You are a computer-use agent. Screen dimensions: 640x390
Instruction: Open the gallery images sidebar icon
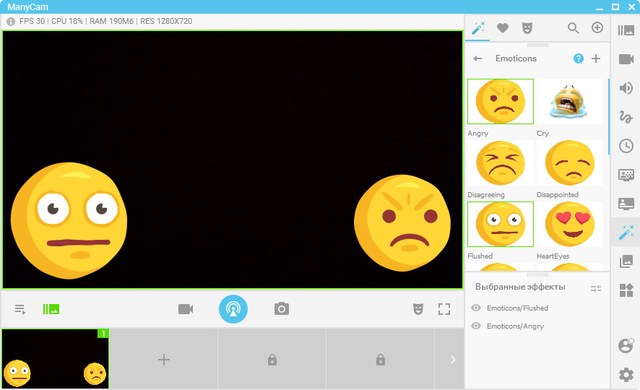pos(626,261)
